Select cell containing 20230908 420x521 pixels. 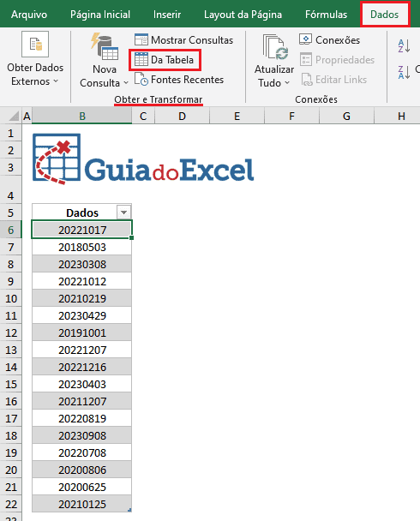pyautogui.click(x=82, y=435)
